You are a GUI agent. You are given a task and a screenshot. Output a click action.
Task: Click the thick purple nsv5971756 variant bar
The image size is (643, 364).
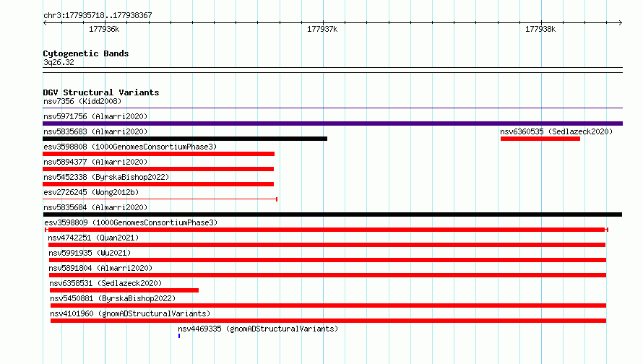point(332,123)
